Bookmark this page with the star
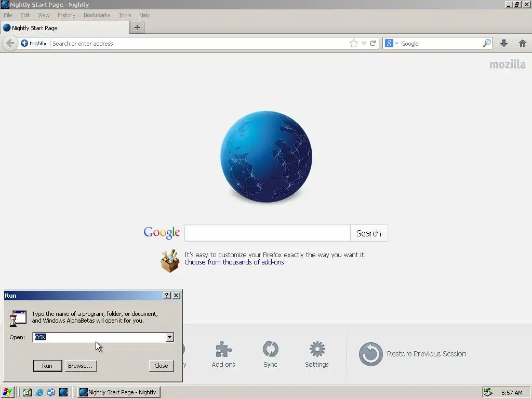The image size is (532, 399). point(353,43)
